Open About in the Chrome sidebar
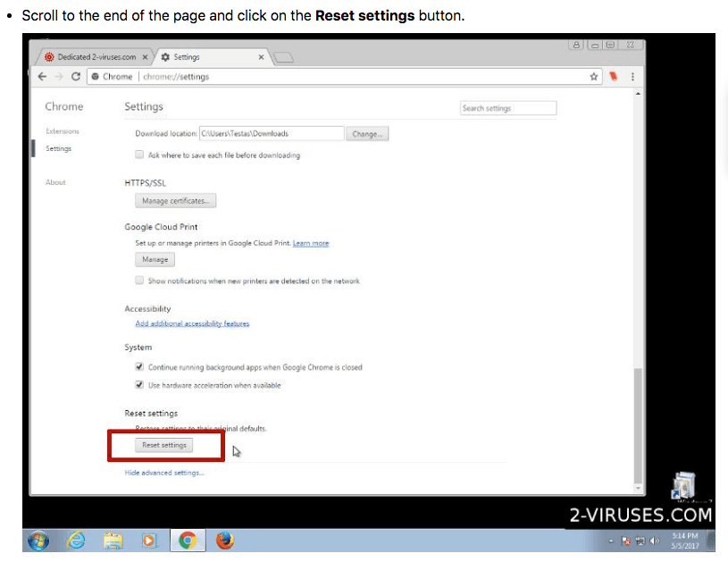728x562 pixels. click(55, 182)
